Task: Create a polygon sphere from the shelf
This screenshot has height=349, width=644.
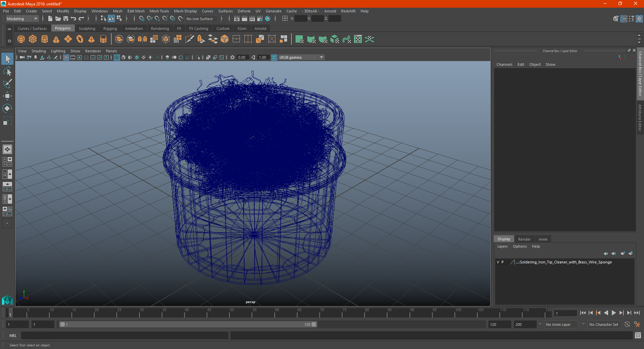Action: click(x=21, y=39)
